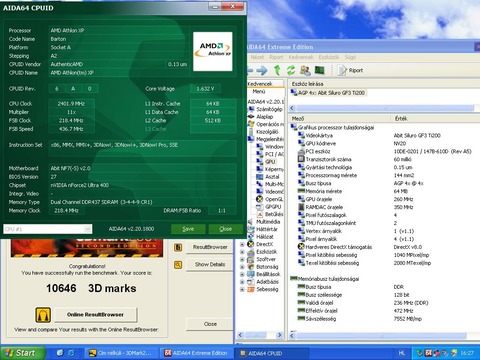This screenshot has height=360, width=480.
Task: Open the Windows Start menu
Action: point(23,353)
